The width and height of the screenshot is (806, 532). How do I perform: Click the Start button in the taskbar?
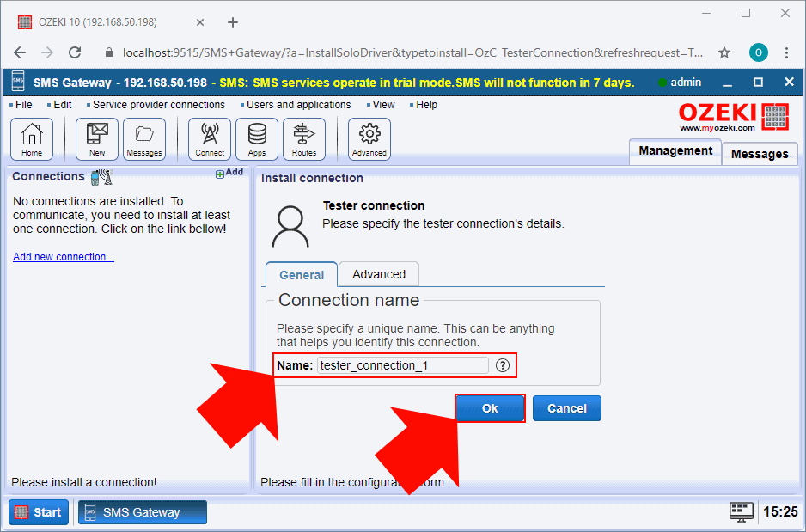click(39, 512)
